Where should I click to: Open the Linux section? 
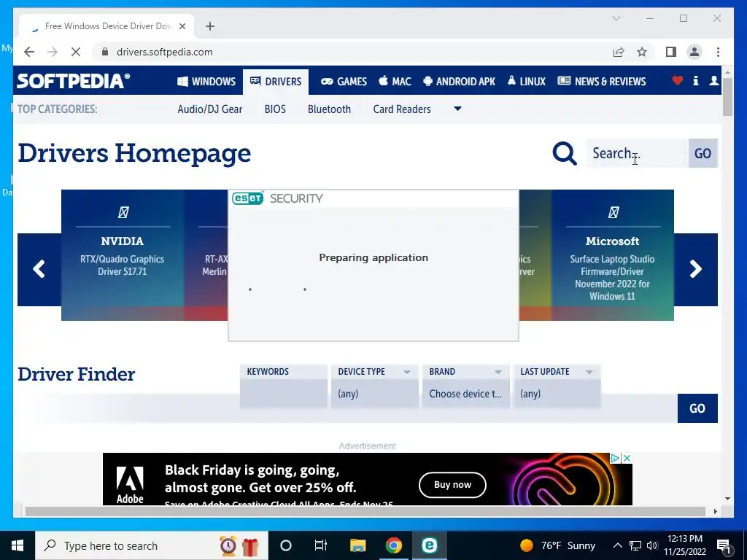527,82
